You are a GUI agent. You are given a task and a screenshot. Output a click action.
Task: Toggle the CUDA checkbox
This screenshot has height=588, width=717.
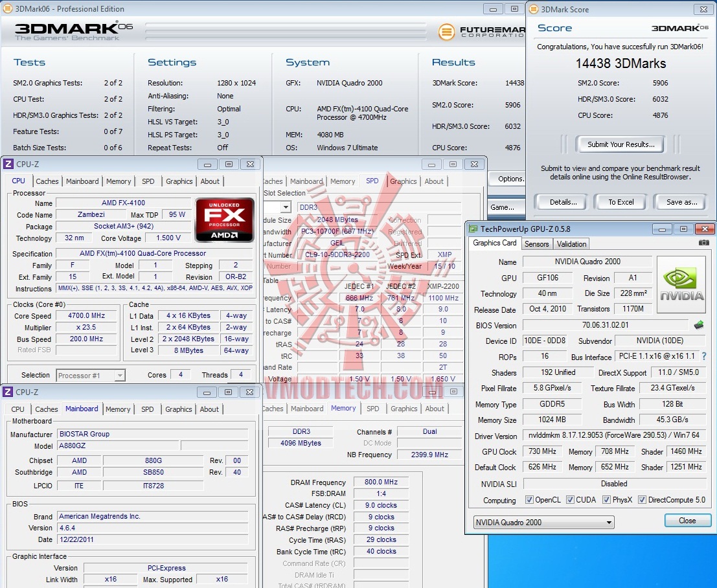(x=570, y=500)
